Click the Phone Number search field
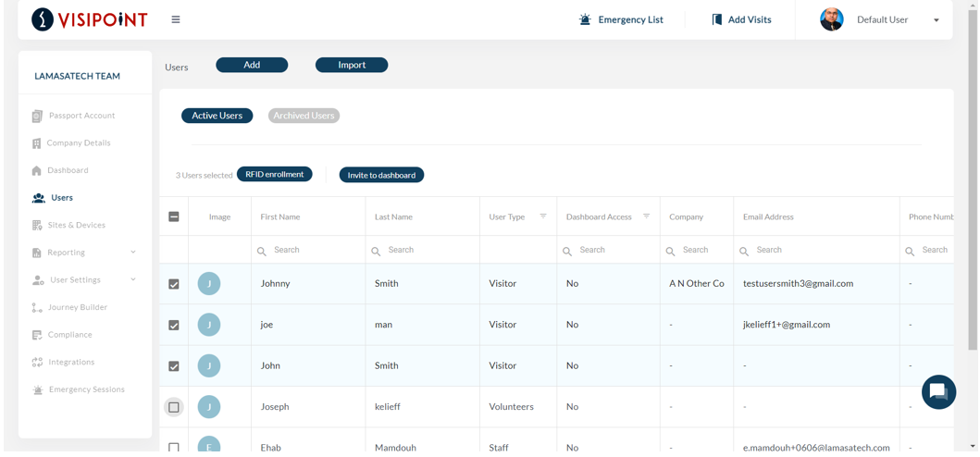The height and width of the screenshot is (457, 980). (x=927, y=250)
